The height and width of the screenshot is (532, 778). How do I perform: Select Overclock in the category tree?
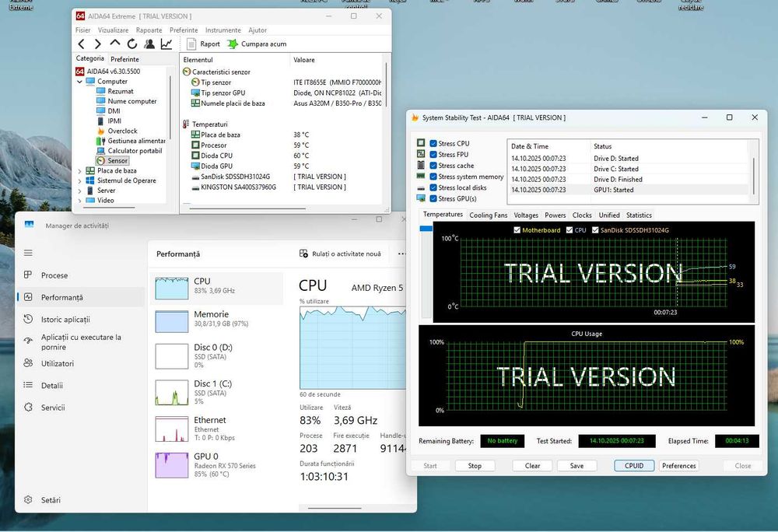(x=117, y=131)
